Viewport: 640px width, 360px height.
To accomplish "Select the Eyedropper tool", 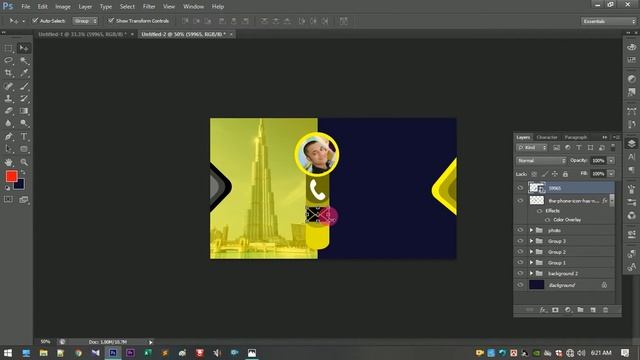I will (x=24, y=73).
